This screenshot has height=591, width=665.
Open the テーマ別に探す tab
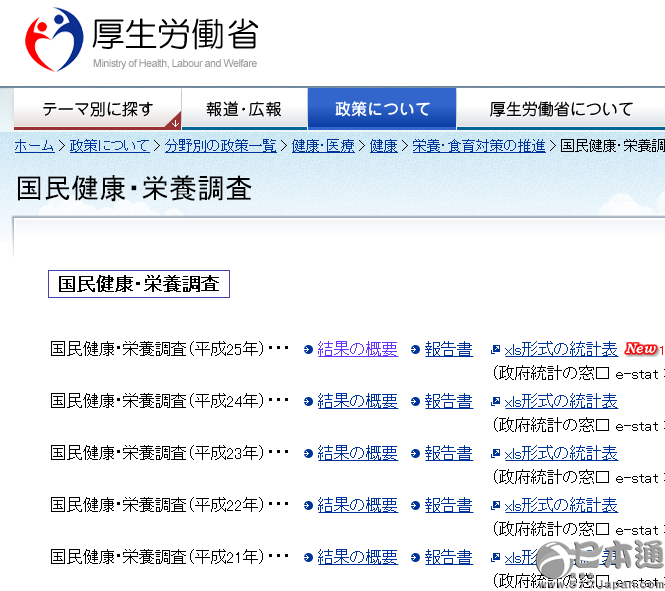98,109
